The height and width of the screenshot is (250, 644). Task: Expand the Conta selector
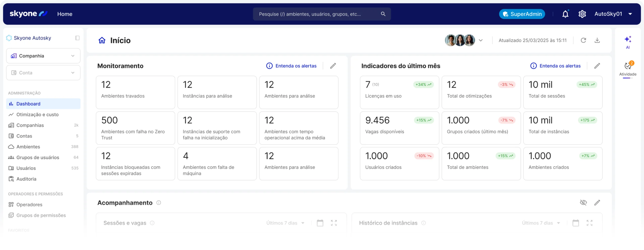(x=43, y=73)
